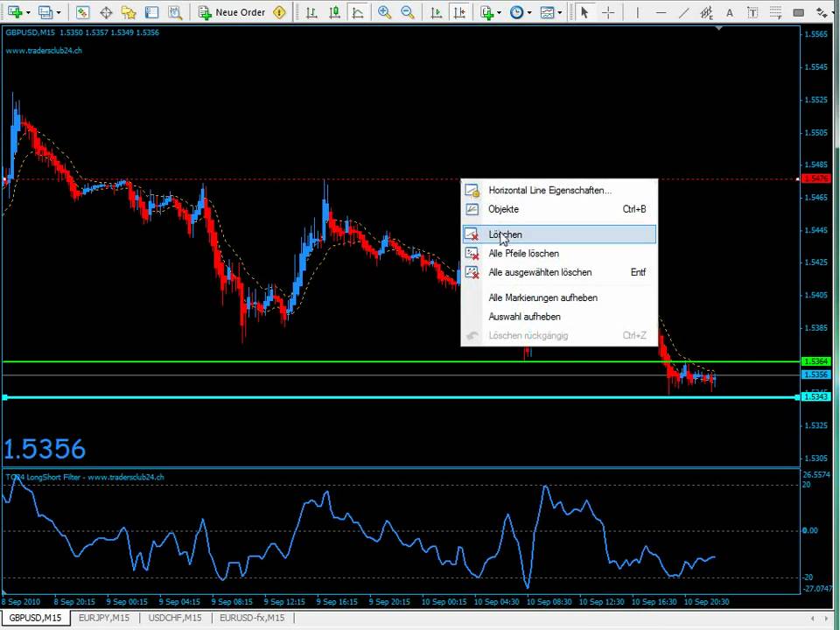840x630 pixels.
Task: Click the red 1.5476 price label
Action: pyautogui.click(x=815, y=178)
